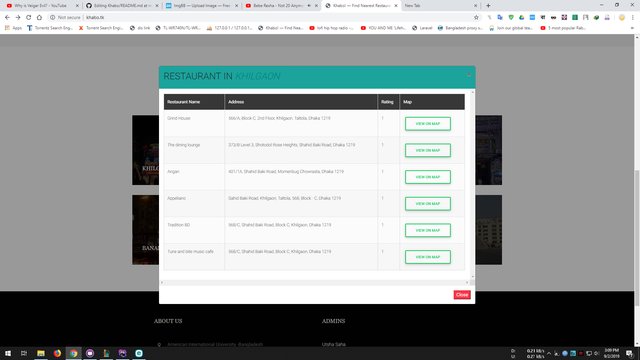Click the modal horizontal scrollbar
This screenshot has width=640, height=360.
pos(314,282)
